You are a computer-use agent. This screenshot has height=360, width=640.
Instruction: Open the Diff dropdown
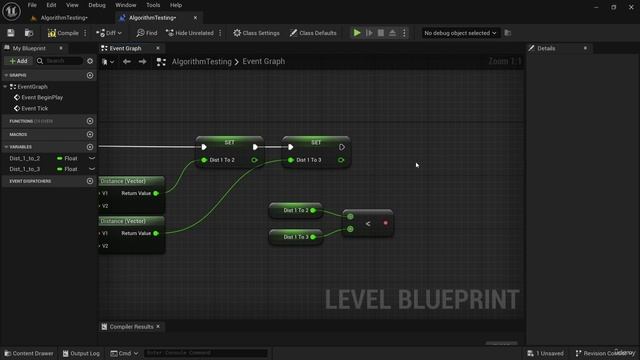click(109, 33)
